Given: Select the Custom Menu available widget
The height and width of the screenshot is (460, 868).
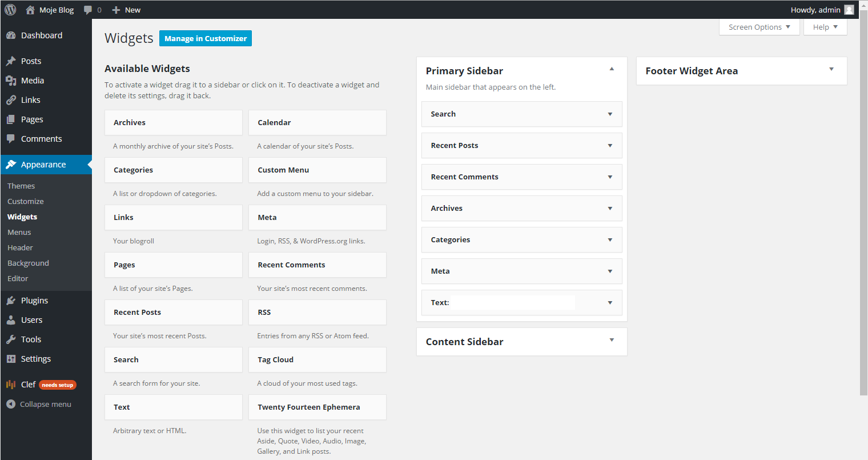Looking at the screenshot, I should pos(318,170).
